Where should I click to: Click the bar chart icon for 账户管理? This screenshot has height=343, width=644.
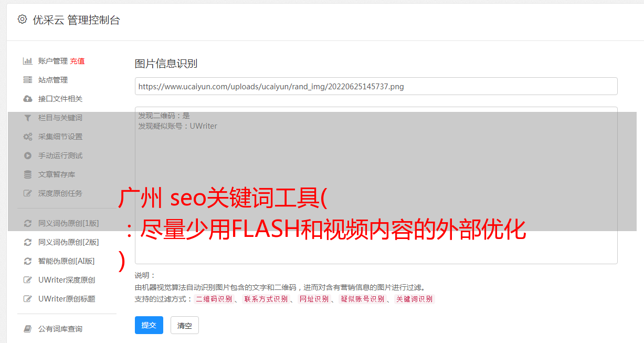click(28, 61)
